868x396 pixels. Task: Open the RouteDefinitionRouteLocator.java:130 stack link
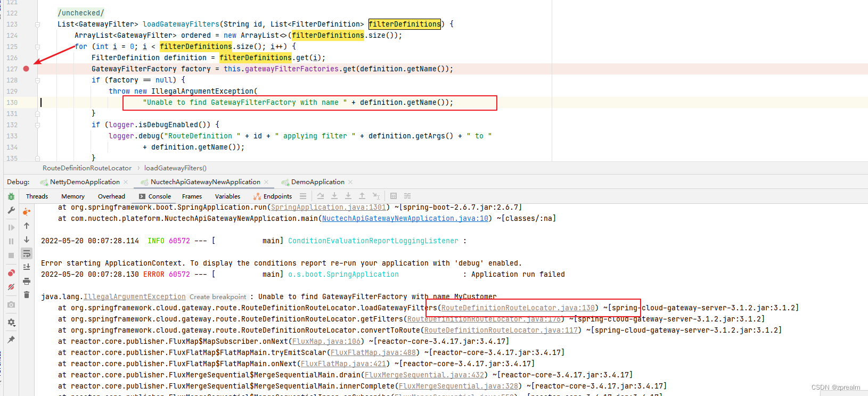point(518,308)
